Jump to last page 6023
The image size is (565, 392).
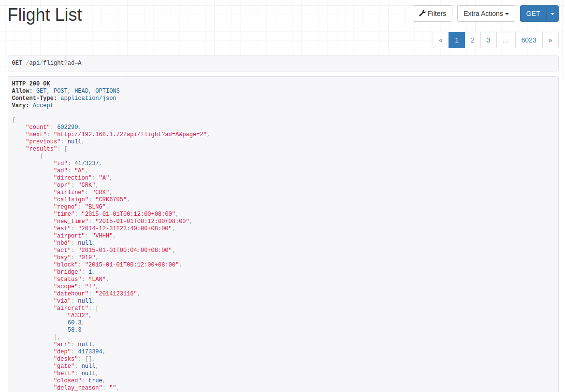tap(529, 40)
